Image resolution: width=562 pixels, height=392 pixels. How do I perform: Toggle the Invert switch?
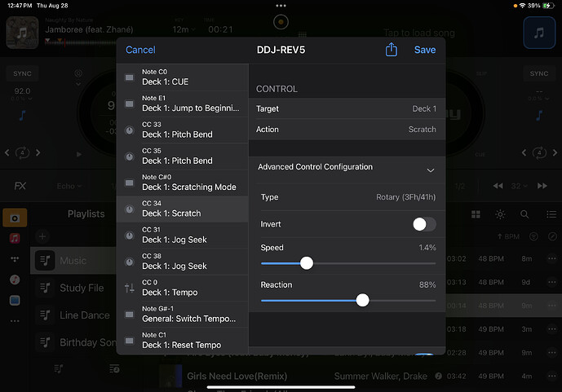click(424, 224)
